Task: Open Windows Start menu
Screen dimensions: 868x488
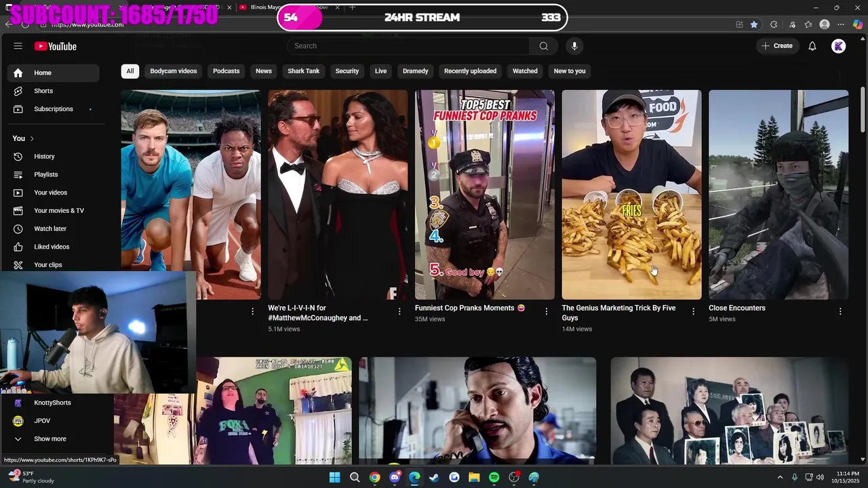Action: [334, 478]
